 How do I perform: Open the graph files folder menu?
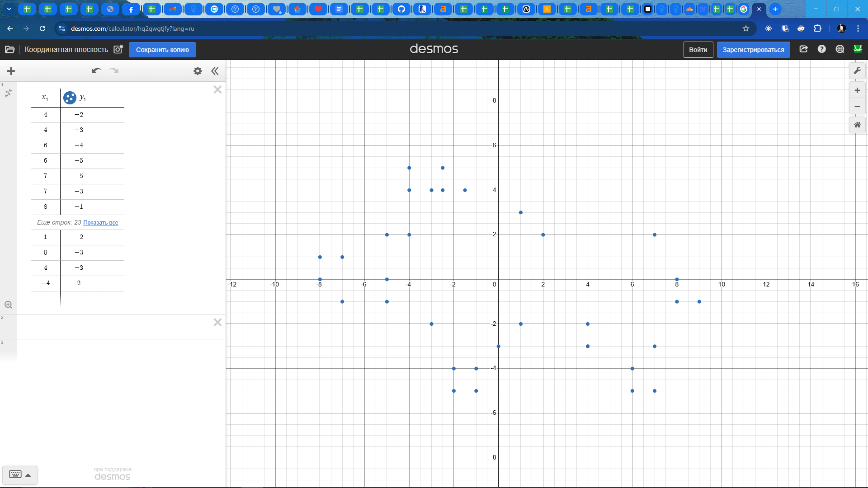pos(10,49)
